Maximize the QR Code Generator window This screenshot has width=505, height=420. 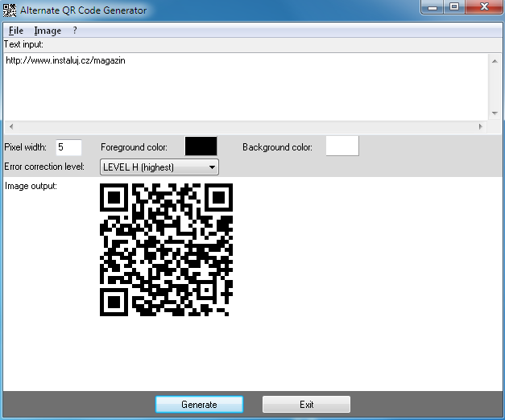tap(454, 7)
